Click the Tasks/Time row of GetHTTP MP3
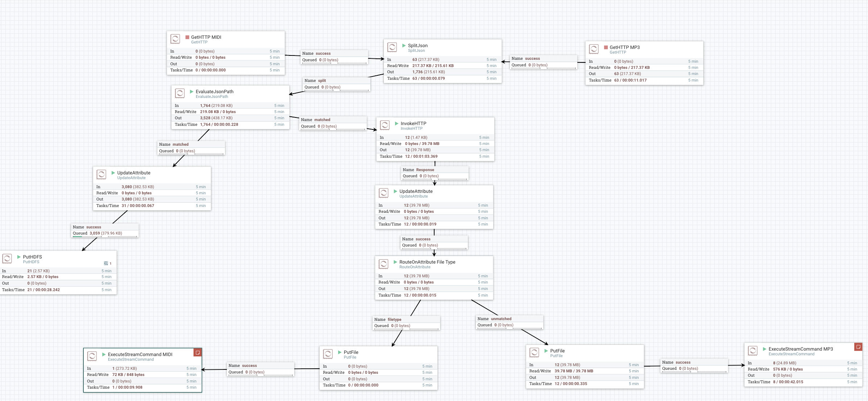The height and width of the screenshot is (401, 868). coord(644,80)
